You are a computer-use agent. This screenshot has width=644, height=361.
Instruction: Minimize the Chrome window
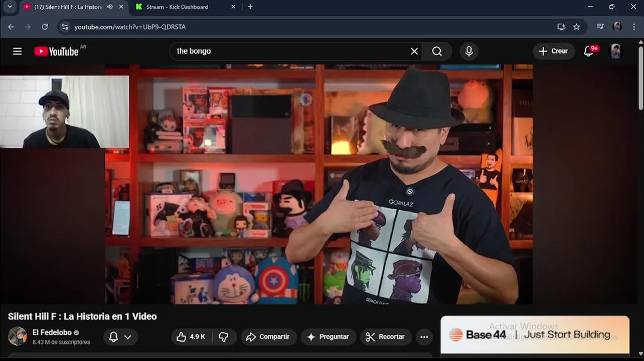point(590,7)
